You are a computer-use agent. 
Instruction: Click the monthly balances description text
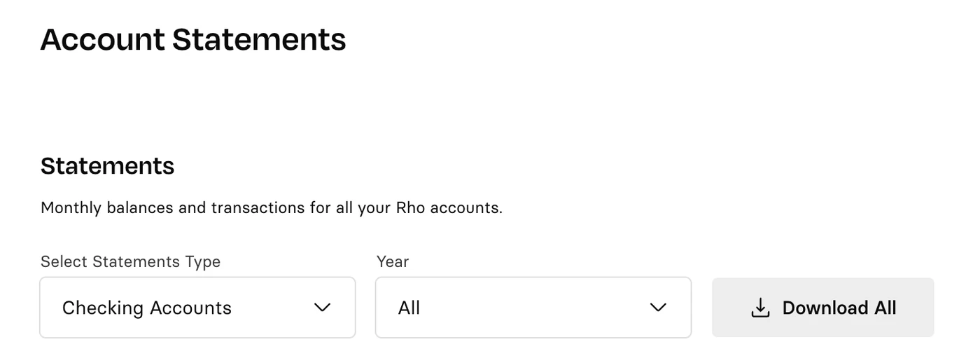click(272, 208)
